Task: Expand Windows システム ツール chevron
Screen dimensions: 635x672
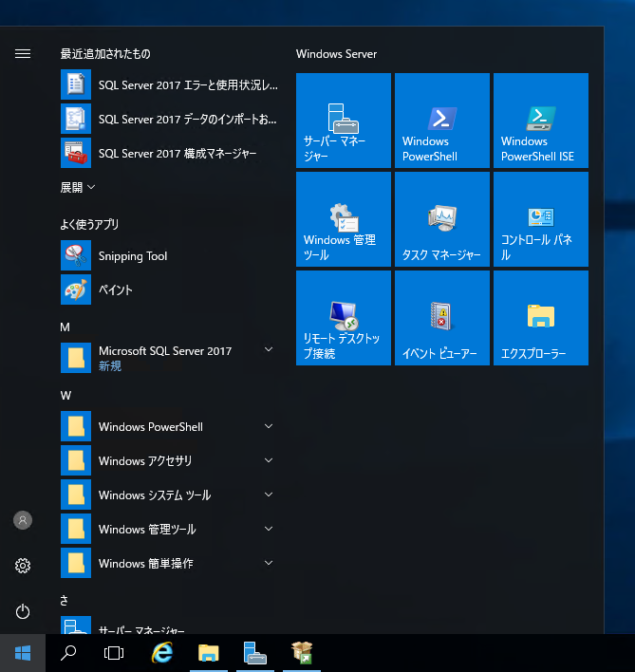Action: (269, 495)
